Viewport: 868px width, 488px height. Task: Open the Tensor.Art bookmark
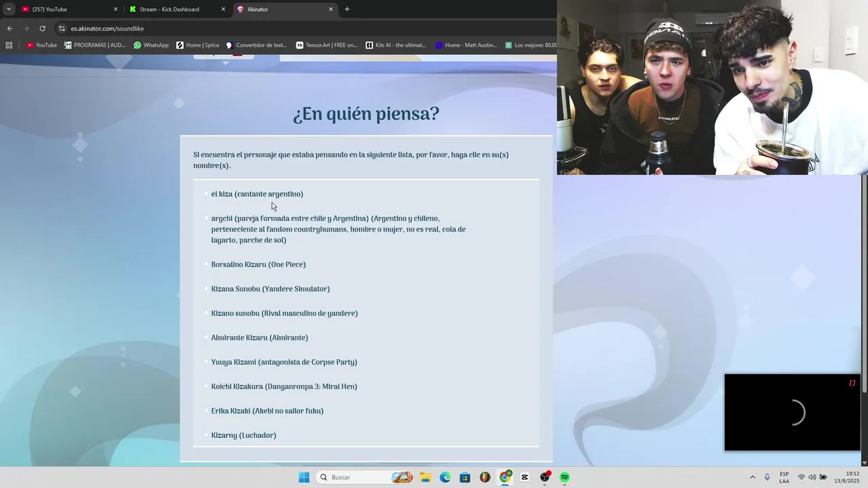point(327,45)
